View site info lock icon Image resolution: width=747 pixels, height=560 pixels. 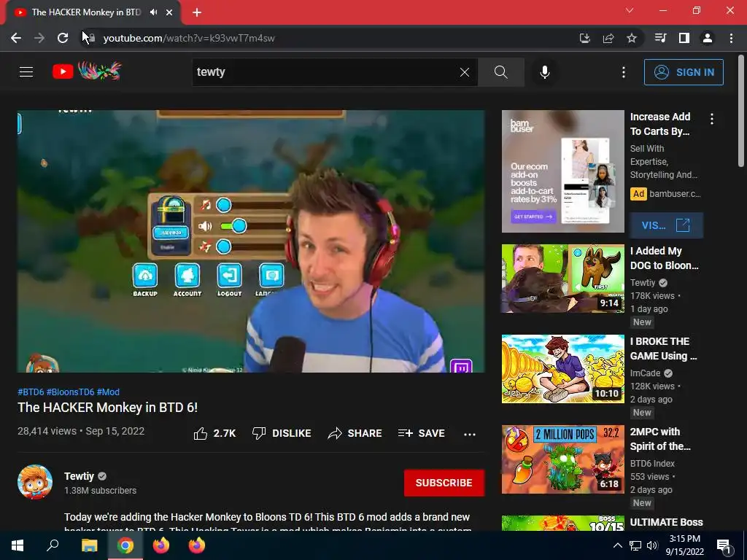[91, 38]
